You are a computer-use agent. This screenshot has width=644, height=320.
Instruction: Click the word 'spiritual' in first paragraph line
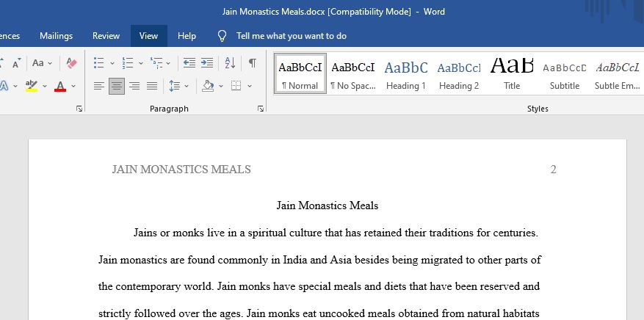tap(266, 233)
